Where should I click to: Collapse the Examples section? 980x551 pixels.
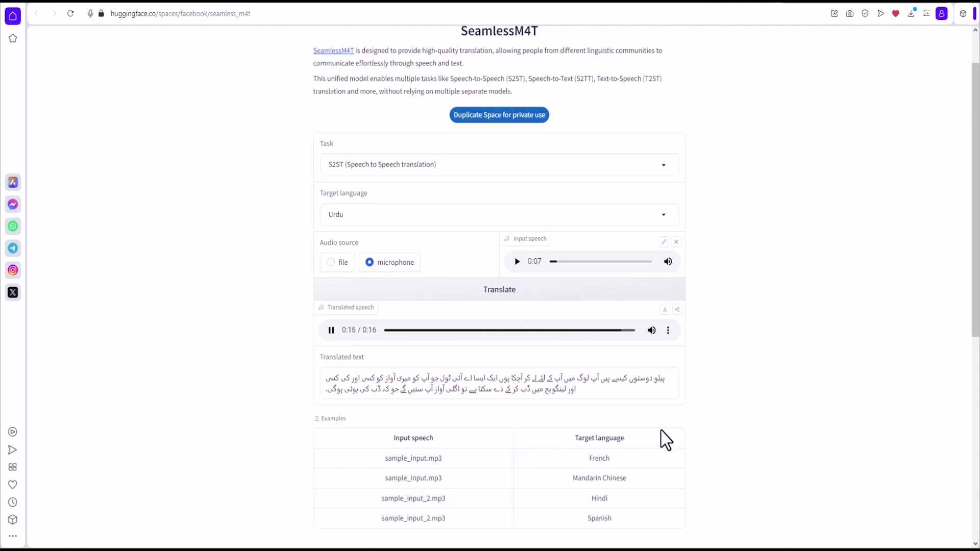click(x=330, y=418)
